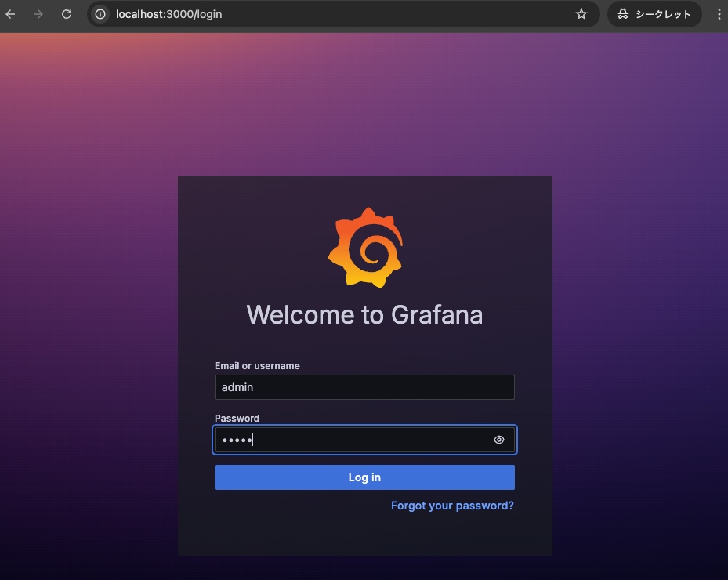Focus the Email or username field
Image resolution: width=728 pixels, height=580 pixels.
[364, 387]
